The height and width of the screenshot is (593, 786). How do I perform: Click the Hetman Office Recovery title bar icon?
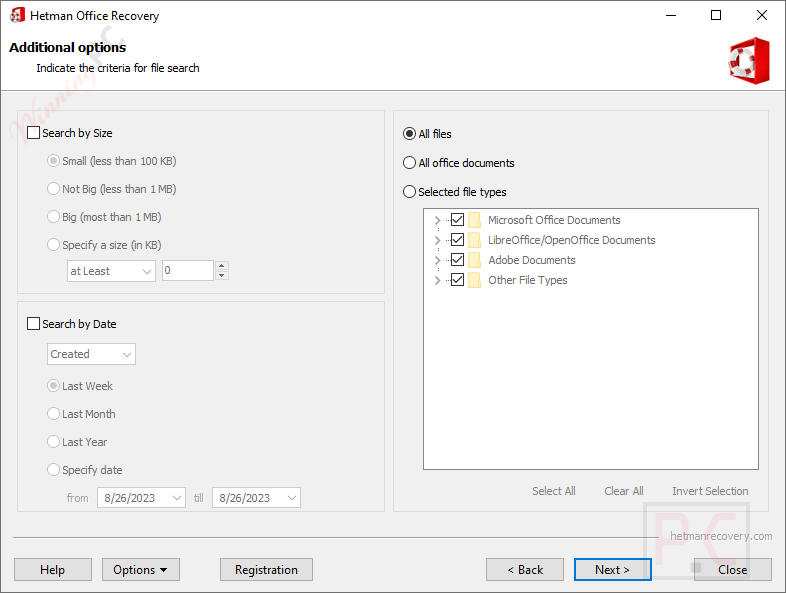(17, 15)
